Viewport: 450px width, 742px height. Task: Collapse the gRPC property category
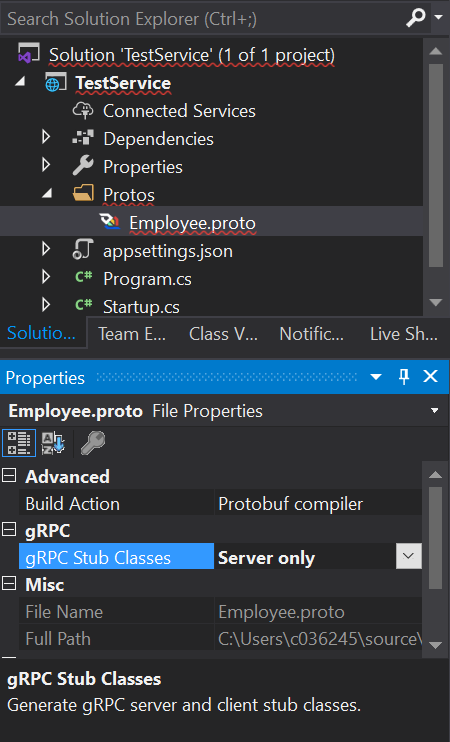(9, 530)
